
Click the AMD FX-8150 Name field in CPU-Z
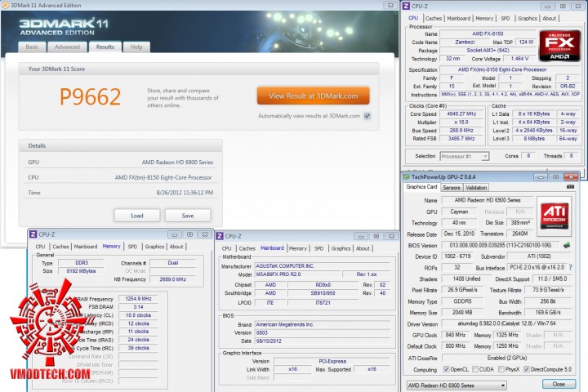[488, 33]
